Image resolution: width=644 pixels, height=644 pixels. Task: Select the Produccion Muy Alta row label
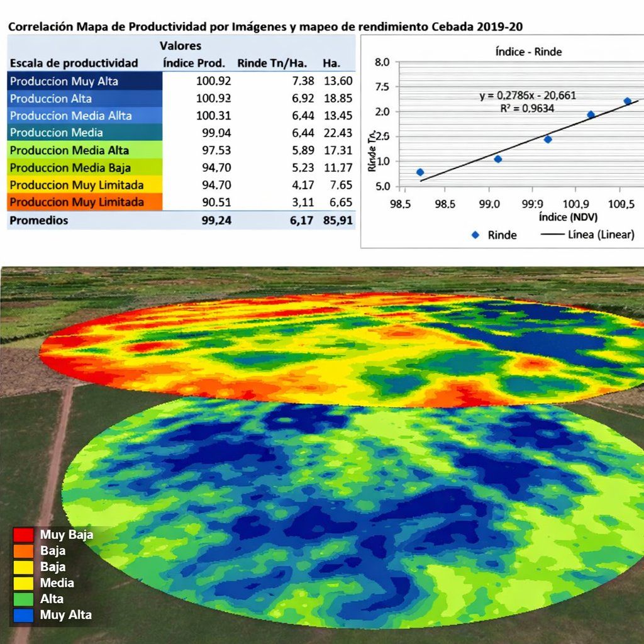(x=64, y=81)
